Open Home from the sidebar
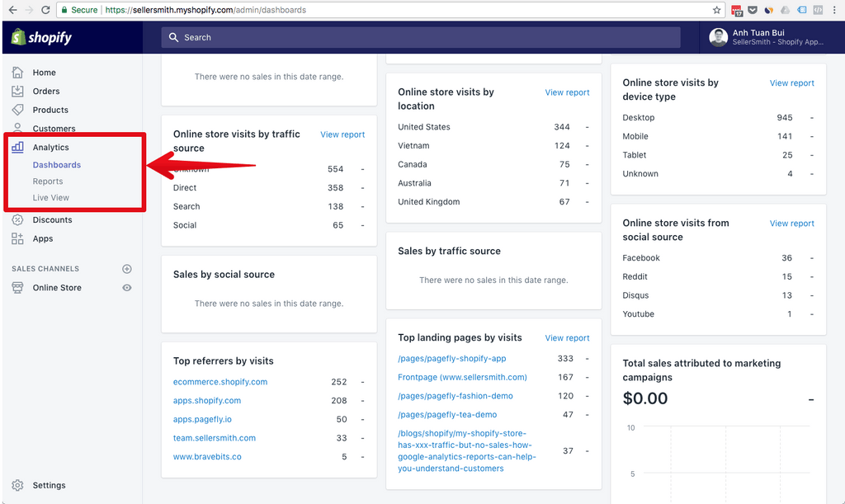 coord(45,73)
